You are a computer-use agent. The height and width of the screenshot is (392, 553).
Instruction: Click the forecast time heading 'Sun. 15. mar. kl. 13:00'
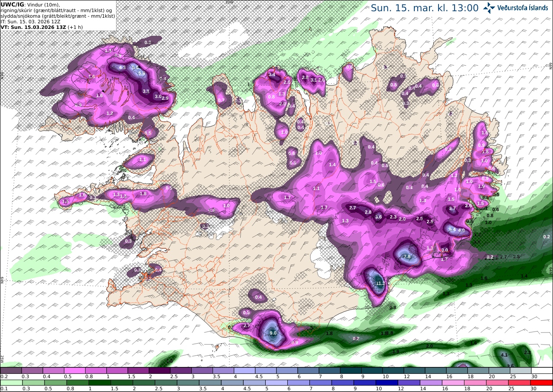tap(425, 8)
